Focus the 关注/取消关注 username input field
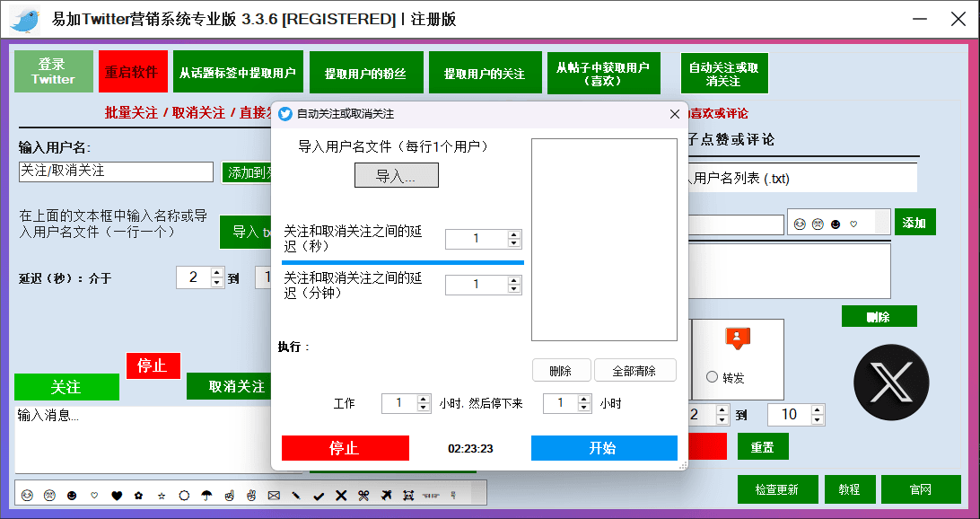The height and width of the screenshot is (519, 980). [x=117, y=172]
